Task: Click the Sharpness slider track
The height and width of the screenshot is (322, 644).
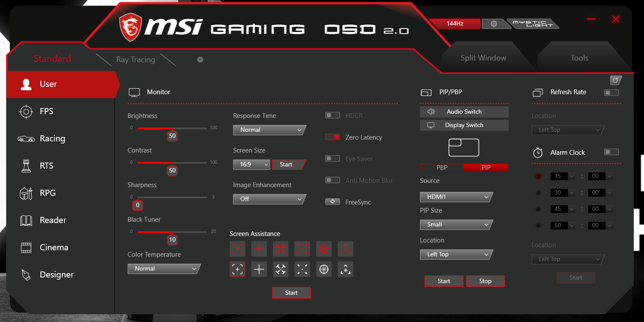Action: [x=172, y=198]
